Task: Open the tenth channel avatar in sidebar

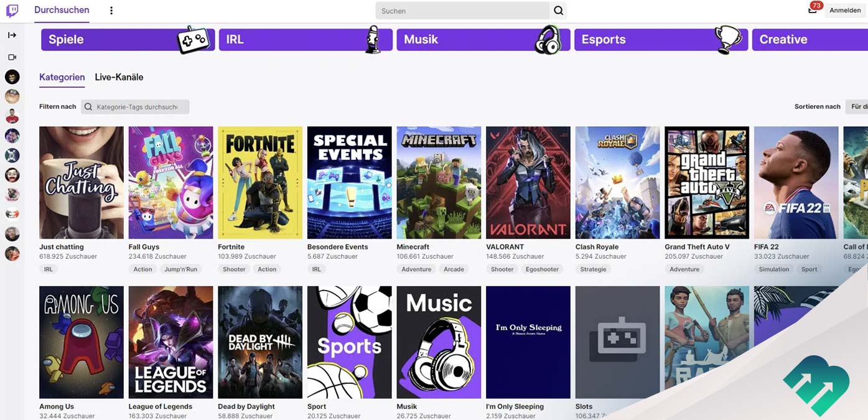Action: point(12,254)
